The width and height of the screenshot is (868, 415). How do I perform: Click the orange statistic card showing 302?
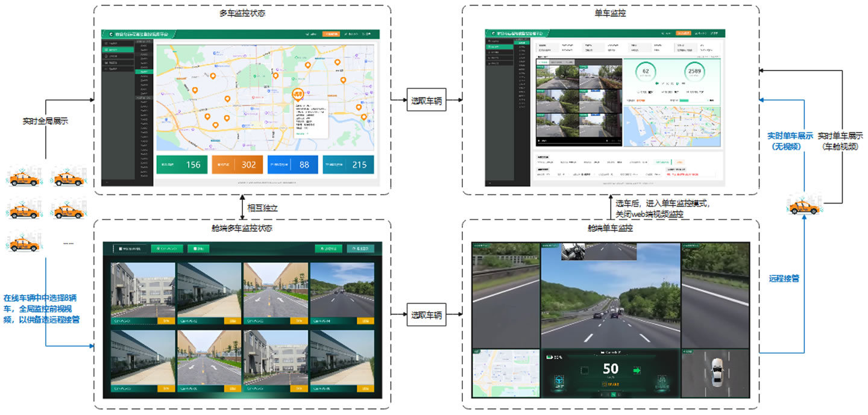[237, 164]
